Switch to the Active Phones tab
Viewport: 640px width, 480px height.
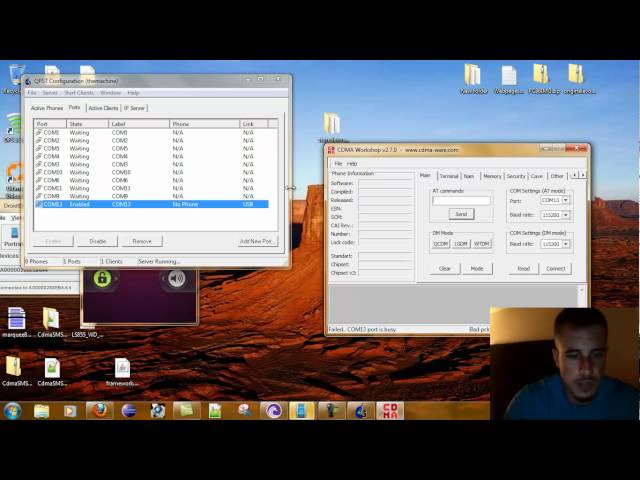47,108
